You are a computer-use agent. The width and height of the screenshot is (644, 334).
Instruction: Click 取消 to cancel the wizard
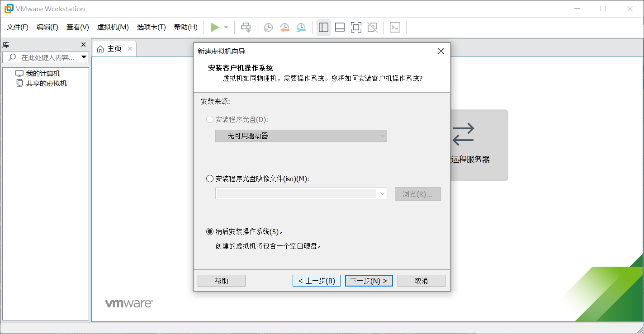click(x=421, y=281)
